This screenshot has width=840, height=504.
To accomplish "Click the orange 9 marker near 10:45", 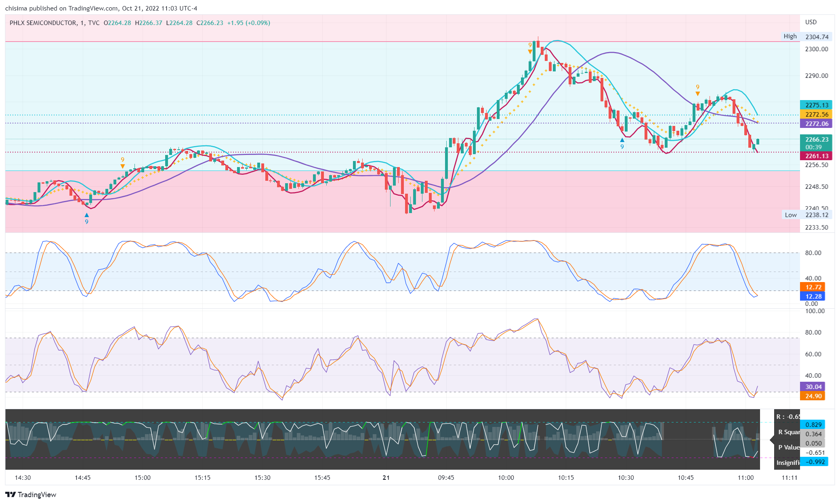I will click(x=697, y=90).
